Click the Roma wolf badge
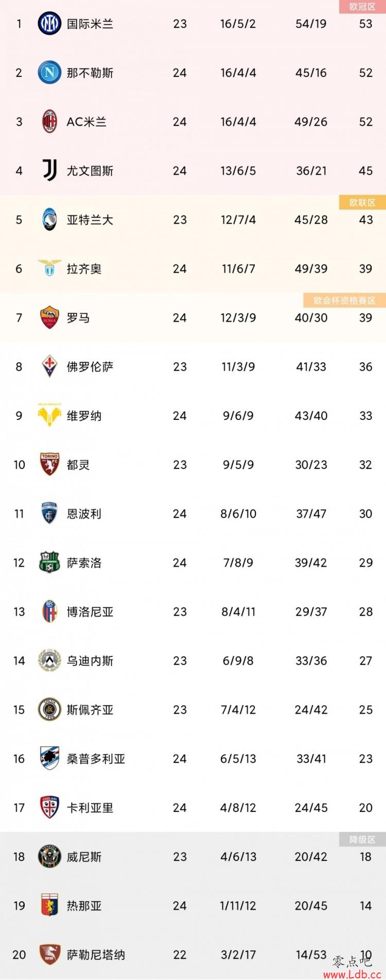The image size is (386, 980). pyautogui.click(x=49, y=317)
